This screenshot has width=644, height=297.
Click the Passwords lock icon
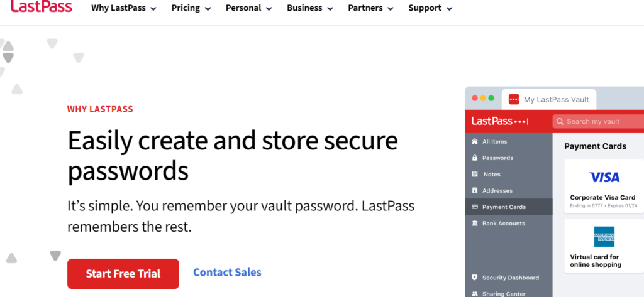475,158
